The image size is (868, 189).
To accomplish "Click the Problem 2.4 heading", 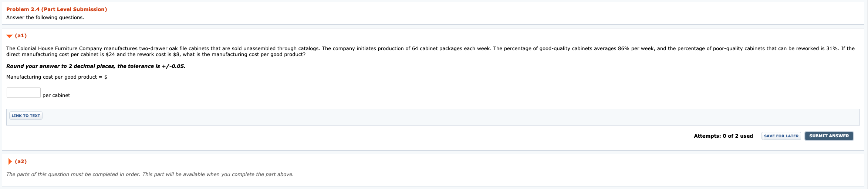I will pyautogui.click(x=57, y=9).
